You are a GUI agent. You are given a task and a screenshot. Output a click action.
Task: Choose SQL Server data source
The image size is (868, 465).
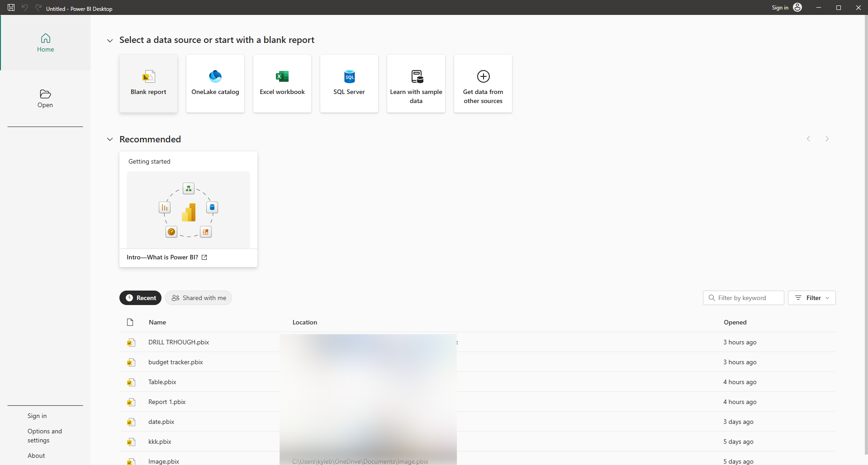click(x=349, y=84)
